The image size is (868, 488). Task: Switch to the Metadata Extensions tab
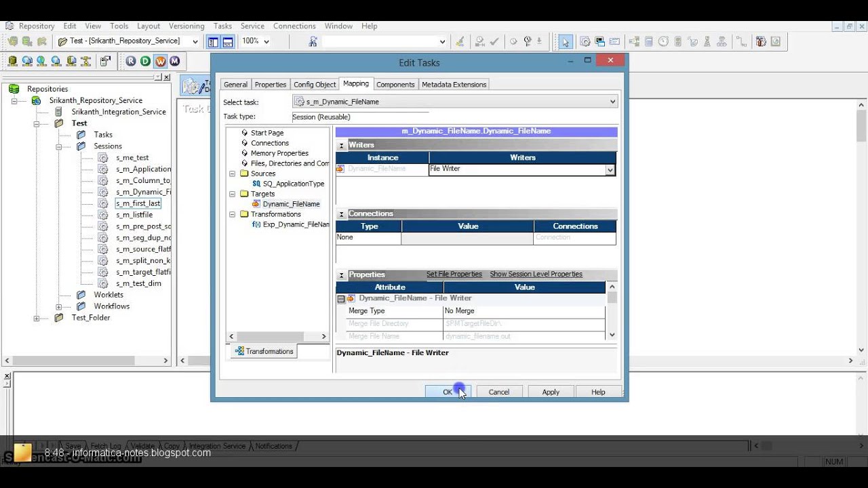(454, 85)
